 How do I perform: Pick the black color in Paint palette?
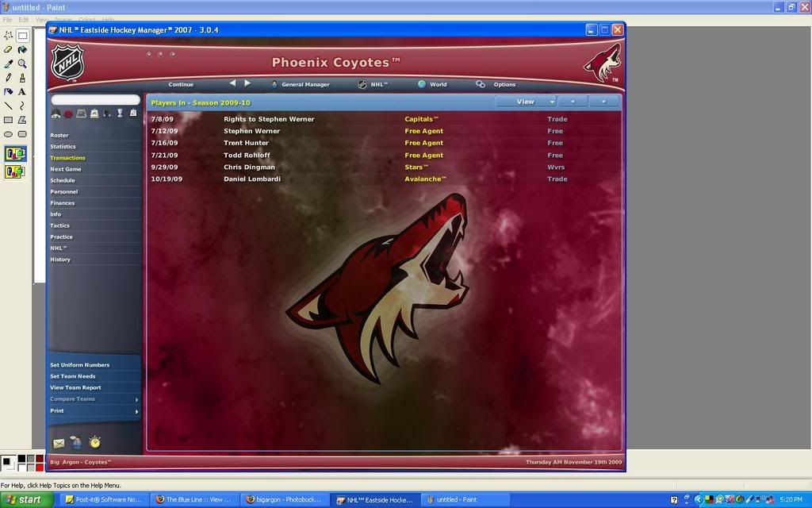pyautogui.click(x=22, y=459)
